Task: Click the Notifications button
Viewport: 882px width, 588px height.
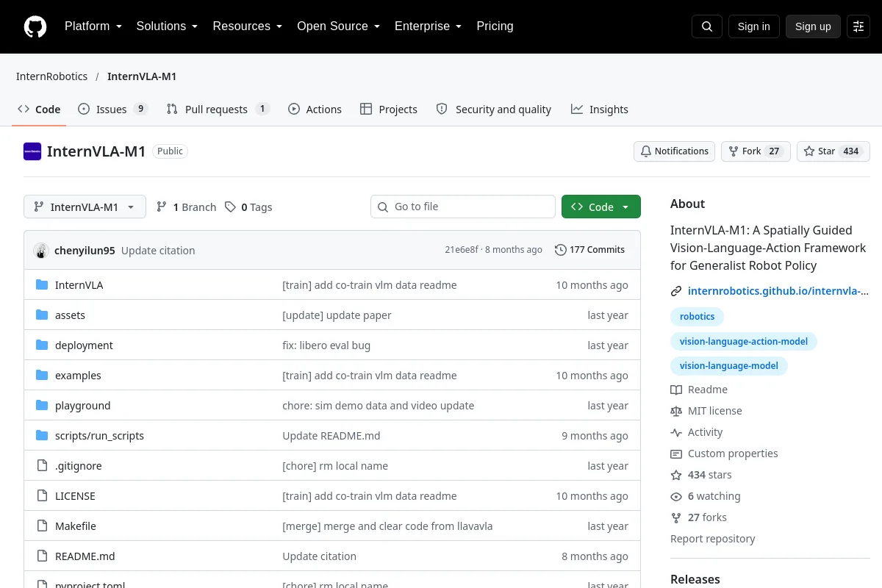Action: coord(675,151)
